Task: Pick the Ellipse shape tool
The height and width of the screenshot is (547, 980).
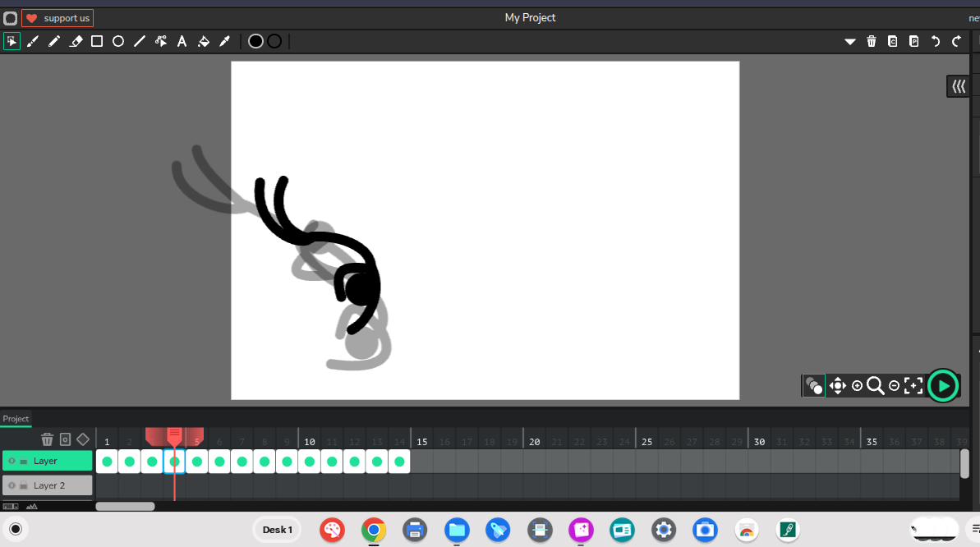Action: pyautogui.click(x=118, y=41)
